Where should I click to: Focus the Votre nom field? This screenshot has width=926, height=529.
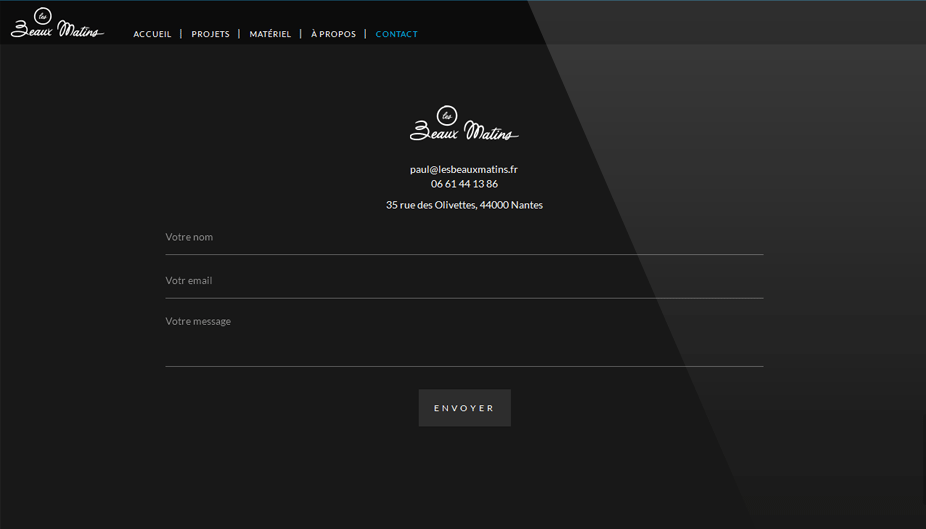(464, 239)
